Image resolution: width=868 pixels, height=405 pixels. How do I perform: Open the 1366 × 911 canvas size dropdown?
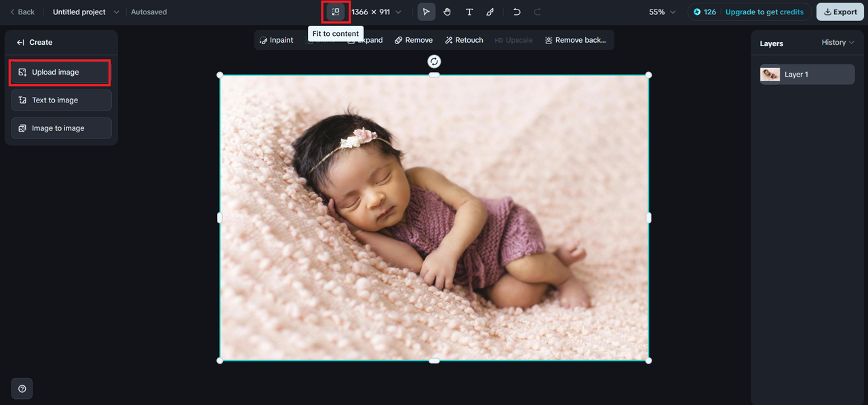376,12
